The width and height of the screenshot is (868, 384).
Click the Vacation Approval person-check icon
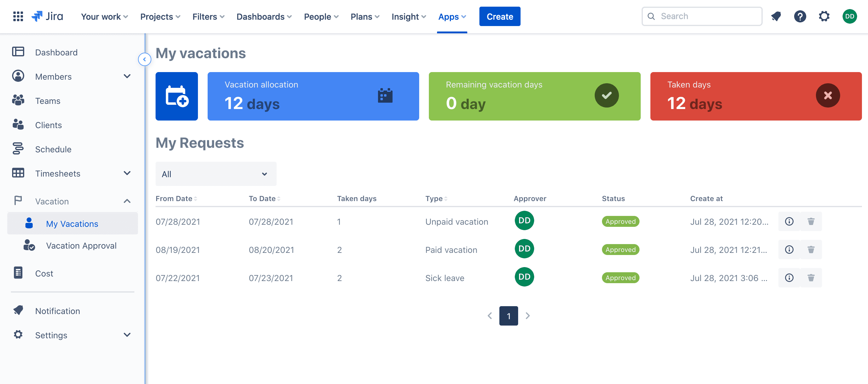29,245
